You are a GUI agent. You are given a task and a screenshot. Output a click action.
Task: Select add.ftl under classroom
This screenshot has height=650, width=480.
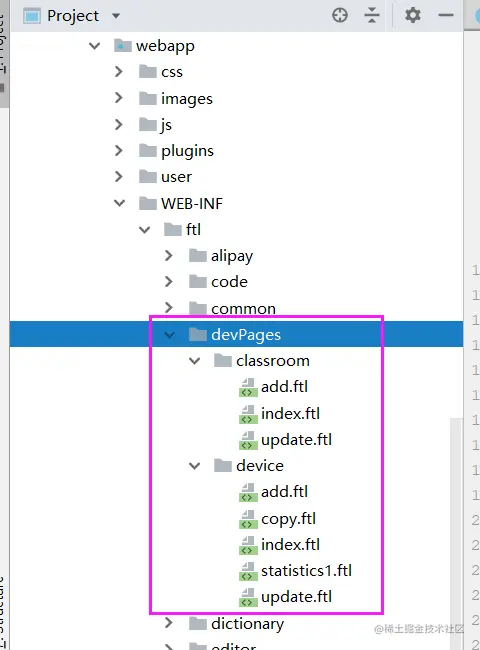point(284,387)
